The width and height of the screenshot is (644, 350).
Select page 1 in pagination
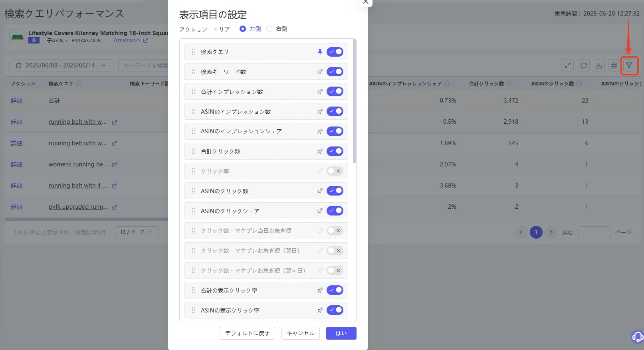tap(536, 232)
